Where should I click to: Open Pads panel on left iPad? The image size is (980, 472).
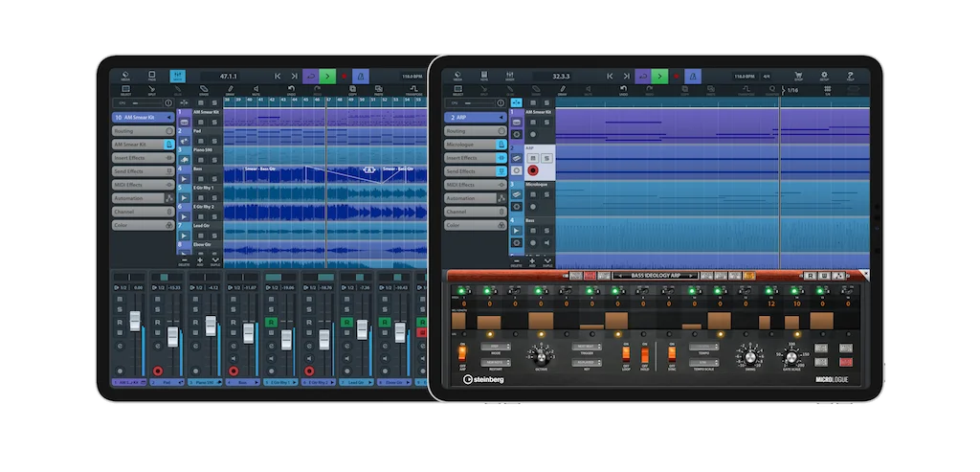[151, 77]
